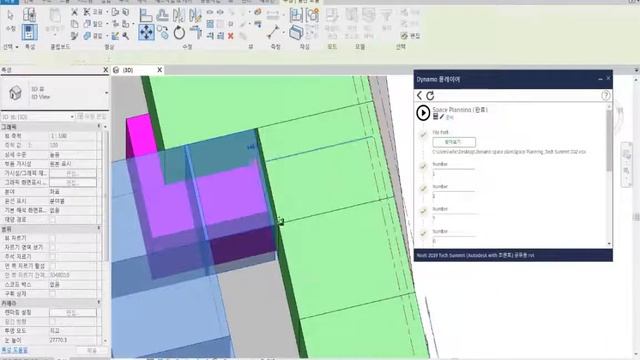Toggle 먼 쪽 자르기 활성 checkbox

(x=52, y=266)
